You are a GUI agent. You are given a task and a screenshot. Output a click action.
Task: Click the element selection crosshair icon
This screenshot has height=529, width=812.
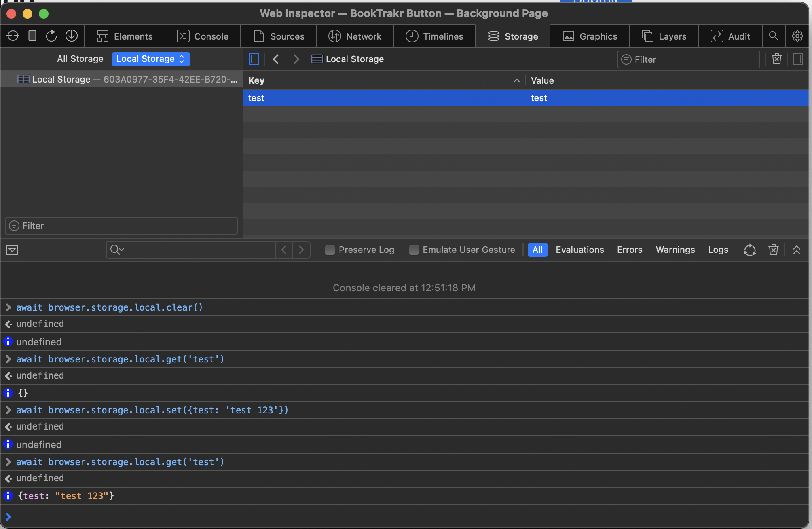click(13, 36)
